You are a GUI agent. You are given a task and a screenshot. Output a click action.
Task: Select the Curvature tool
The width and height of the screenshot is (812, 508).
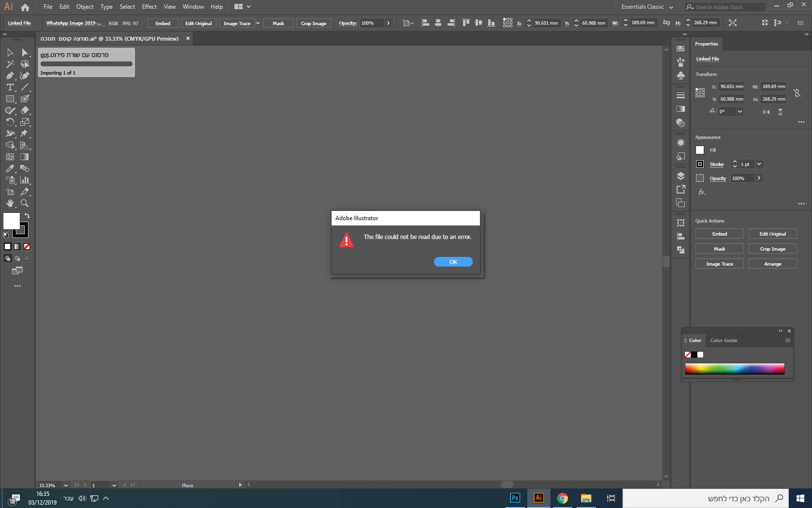(x=25, y=75)
